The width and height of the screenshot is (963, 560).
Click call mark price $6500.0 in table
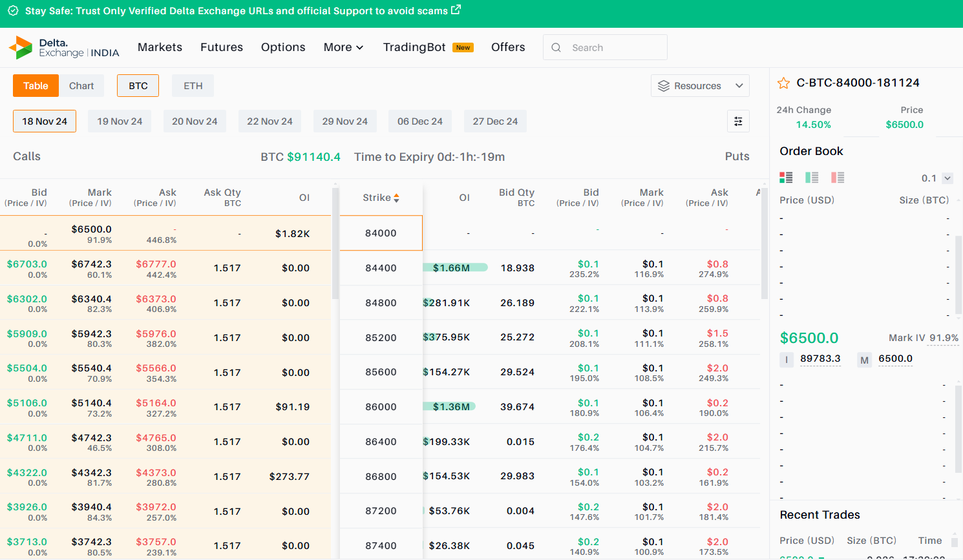click(91, 229)
